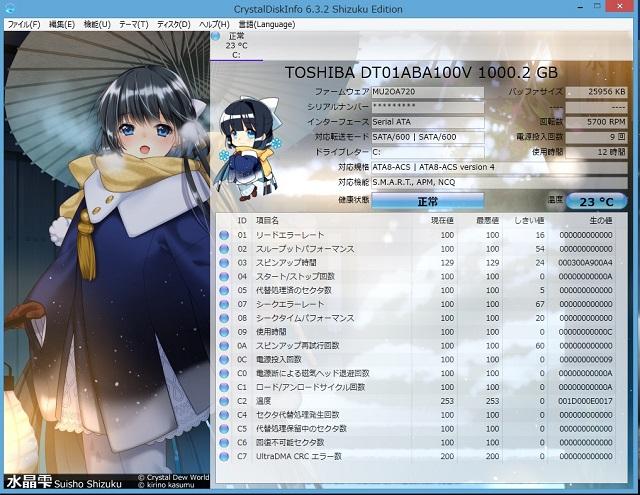Click status icon for リードエラーレート row
The image size is (640, 495).
point(224,235)
